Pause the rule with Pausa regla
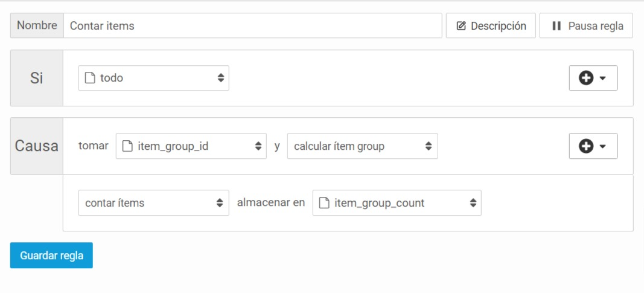The height and width of the screenshot is (293, 644). tap(586, 26)
